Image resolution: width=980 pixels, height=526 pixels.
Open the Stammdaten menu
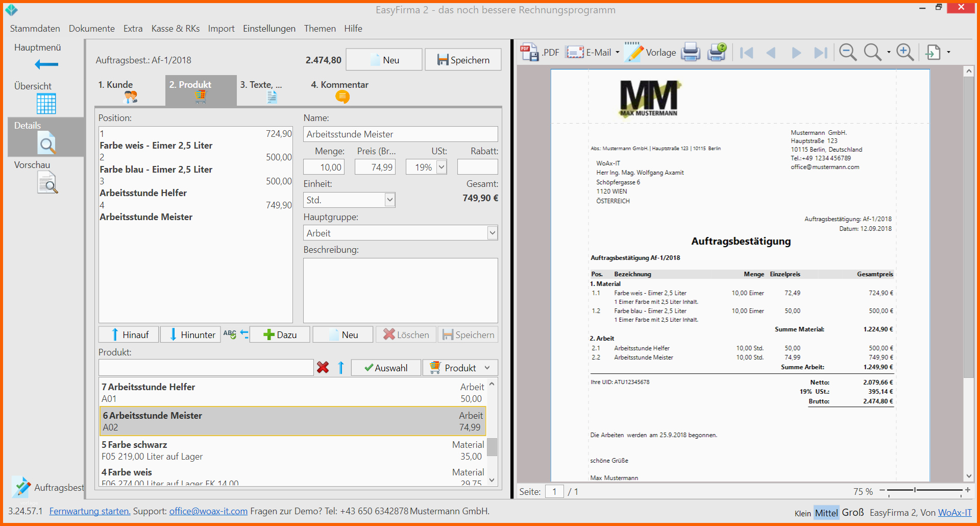35,29
